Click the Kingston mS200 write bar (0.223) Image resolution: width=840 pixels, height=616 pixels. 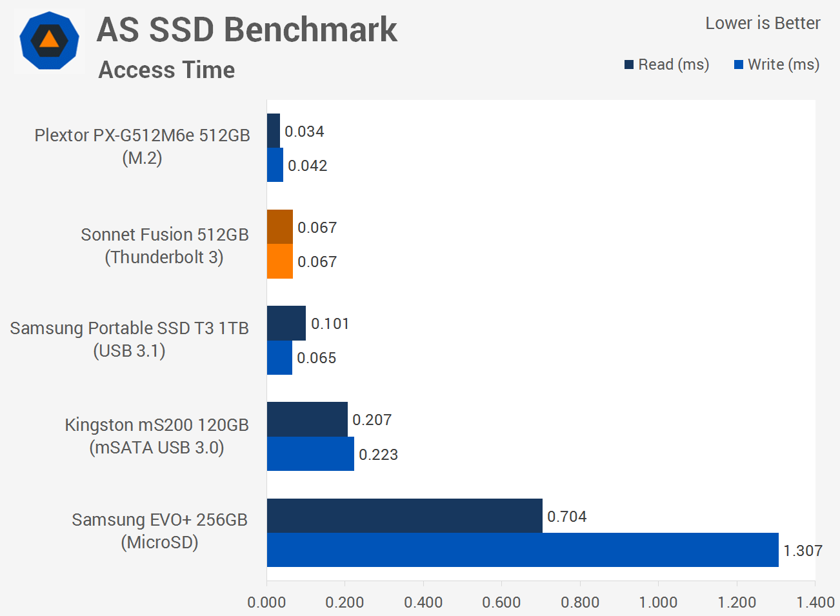[311, 454]
